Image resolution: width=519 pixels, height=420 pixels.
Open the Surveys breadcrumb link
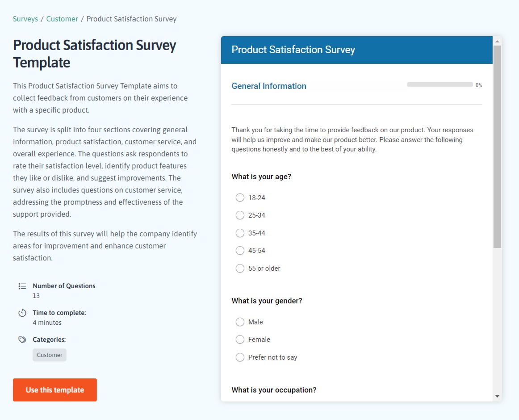coord(25,19)
